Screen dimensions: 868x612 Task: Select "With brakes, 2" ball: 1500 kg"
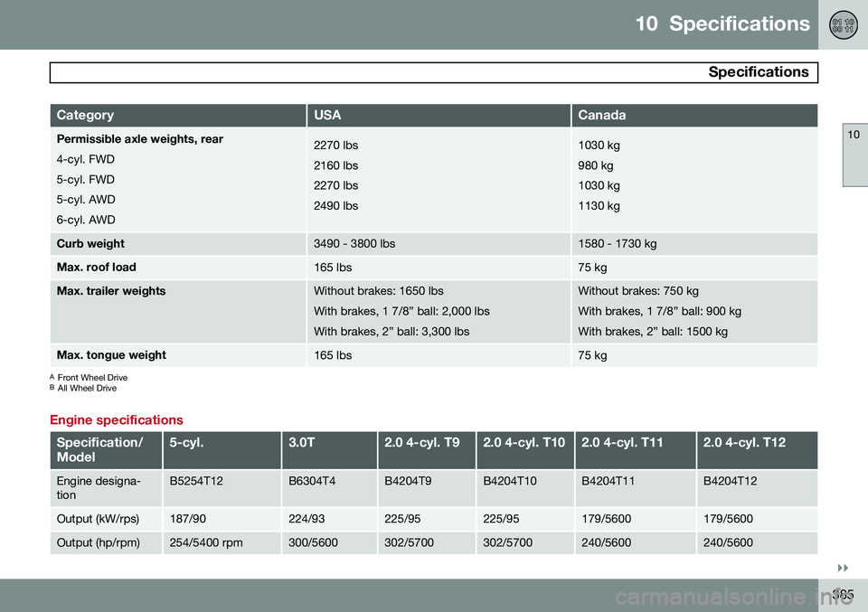[653, 332]
